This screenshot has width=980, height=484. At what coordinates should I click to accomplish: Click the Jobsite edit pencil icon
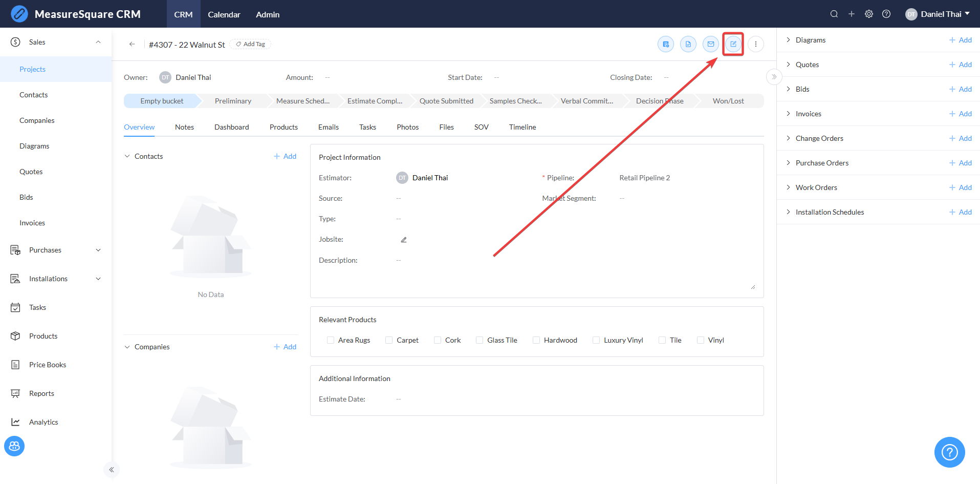click(404, 239)
